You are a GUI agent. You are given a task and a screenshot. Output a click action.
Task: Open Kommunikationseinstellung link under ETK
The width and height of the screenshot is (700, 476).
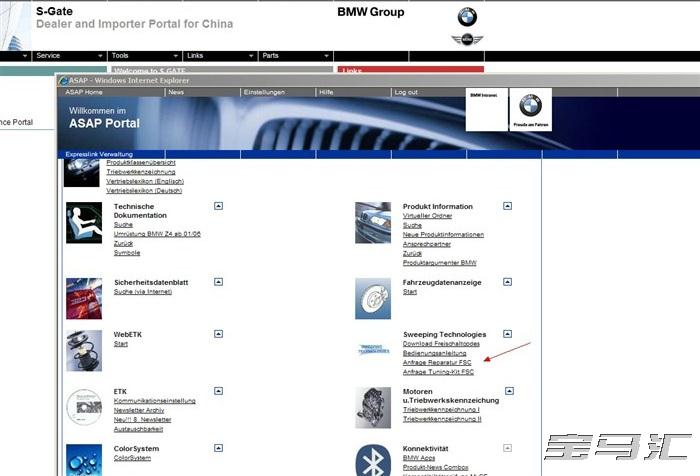pyautogui.click(x=154, y=401)
